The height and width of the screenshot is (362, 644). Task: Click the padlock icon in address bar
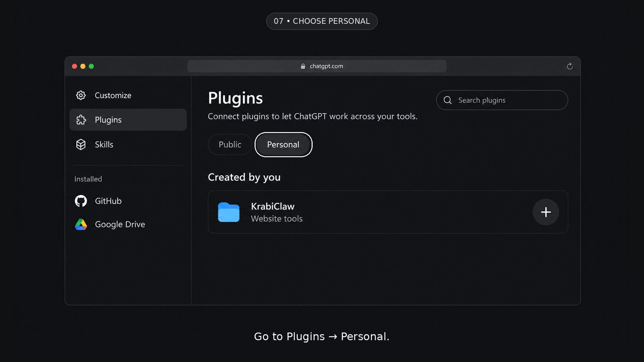click(x=303, y=66)
